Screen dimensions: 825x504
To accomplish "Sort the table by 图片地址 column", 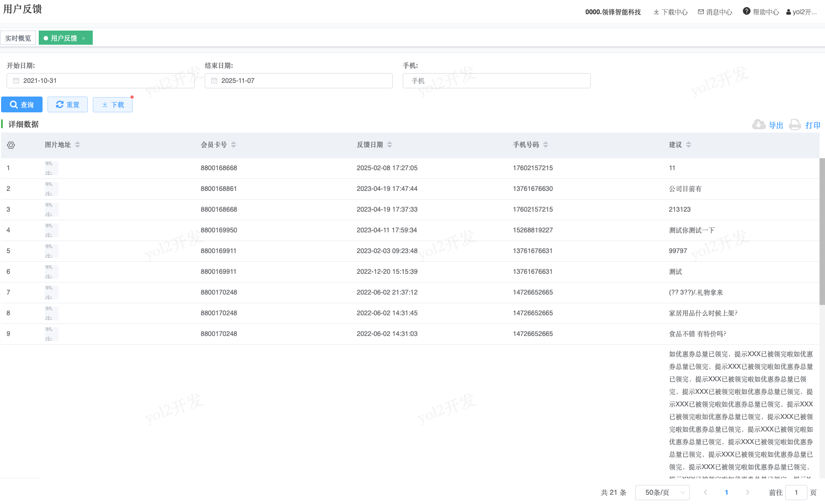I will pos(77,145).
